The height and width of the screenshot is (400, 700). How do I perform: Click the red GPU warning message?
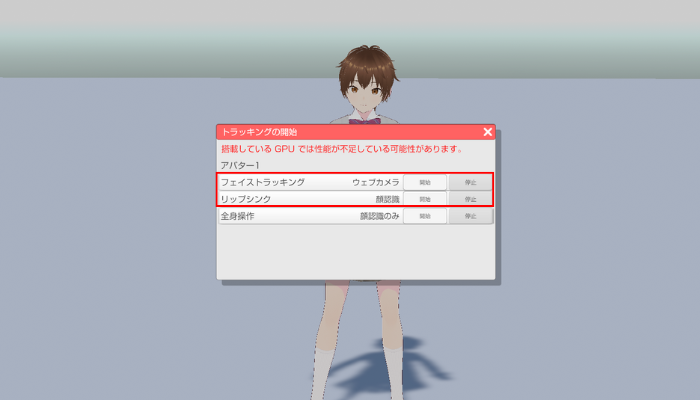click(x=342, y=149)
